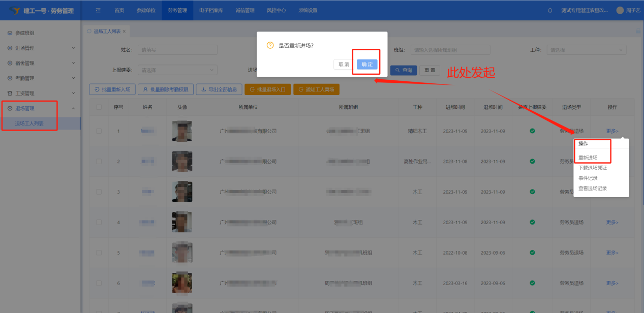Click the 参建班组 layers icon in sidebar
The image size is (644, 313).
(x=10, y=33)
